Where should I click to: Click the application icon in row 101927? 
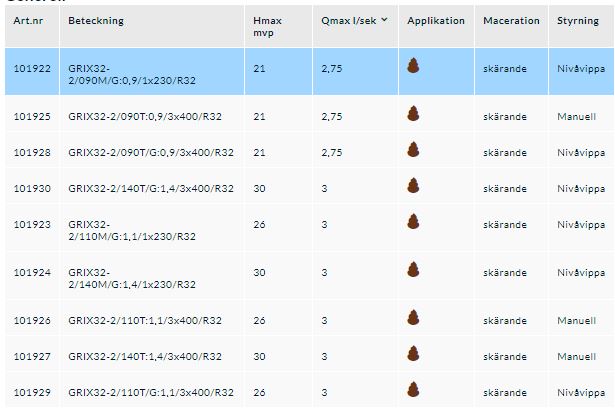click(x=413, y=354)
